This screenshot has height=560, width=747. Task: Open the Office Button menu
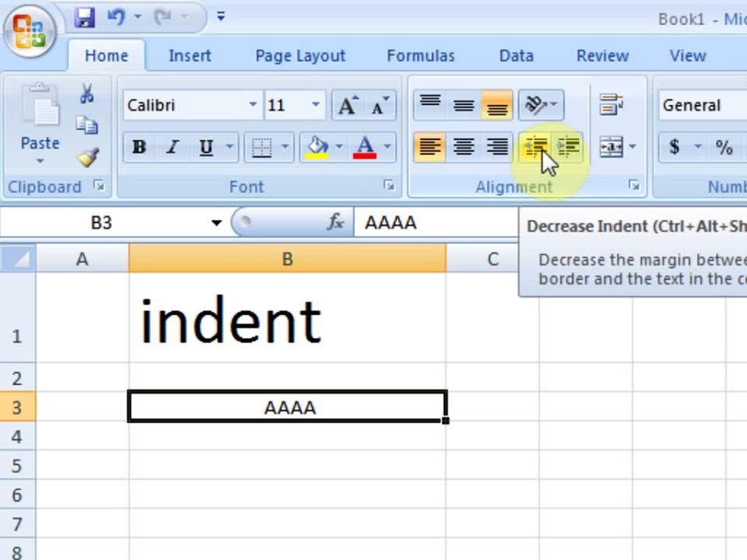click(30, 31)
